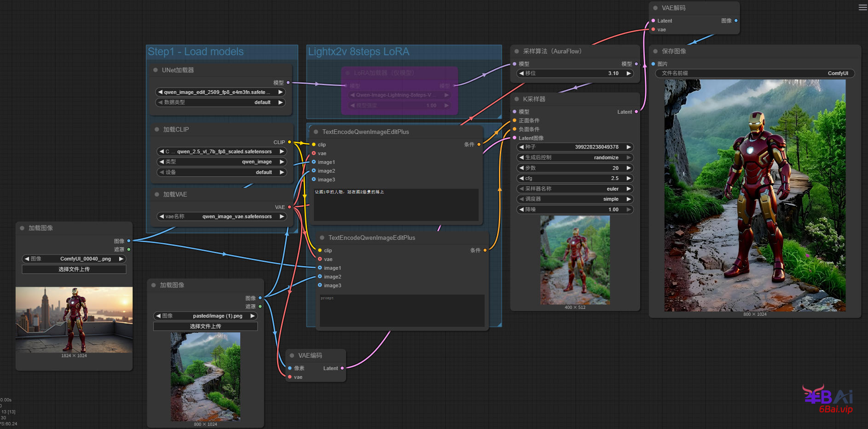This screenshot has height=429, width=868.
Task: Collapse the UNet加载器 node via its dot
Action: (156, 70)
